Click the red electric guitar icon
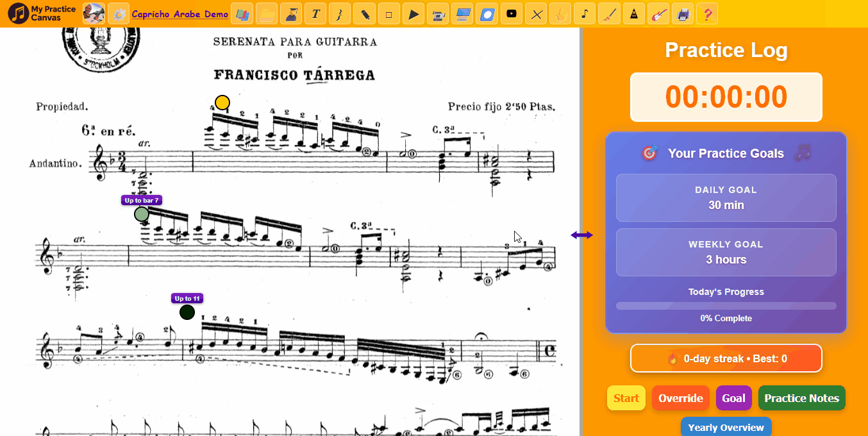 pos(658,13)
